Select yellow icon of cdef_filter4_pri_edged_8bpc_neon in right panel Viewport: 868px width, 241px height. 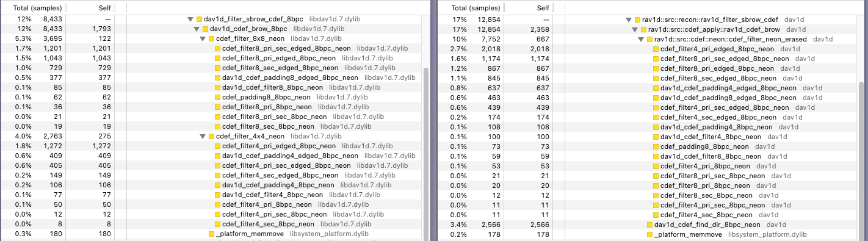pyautogui.click(x=656, y=49)
